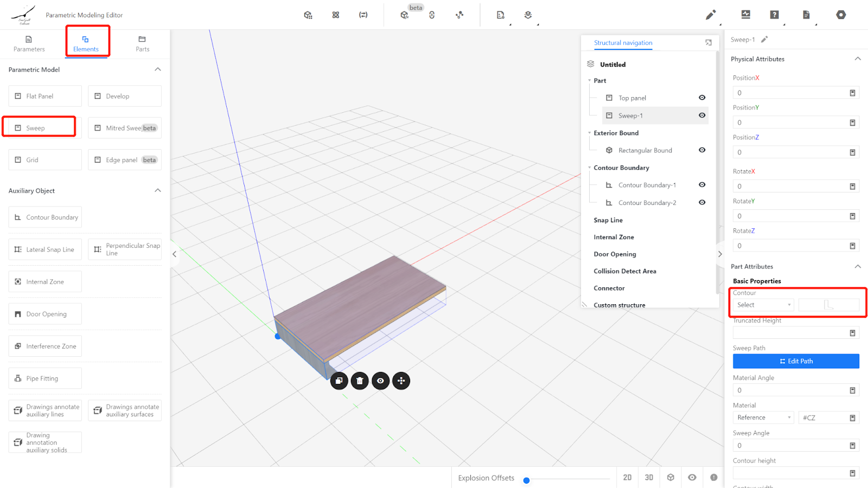Click the Explosion Offsets slider handle
Viewport: 868px width, 488px height.
point(526,480)
